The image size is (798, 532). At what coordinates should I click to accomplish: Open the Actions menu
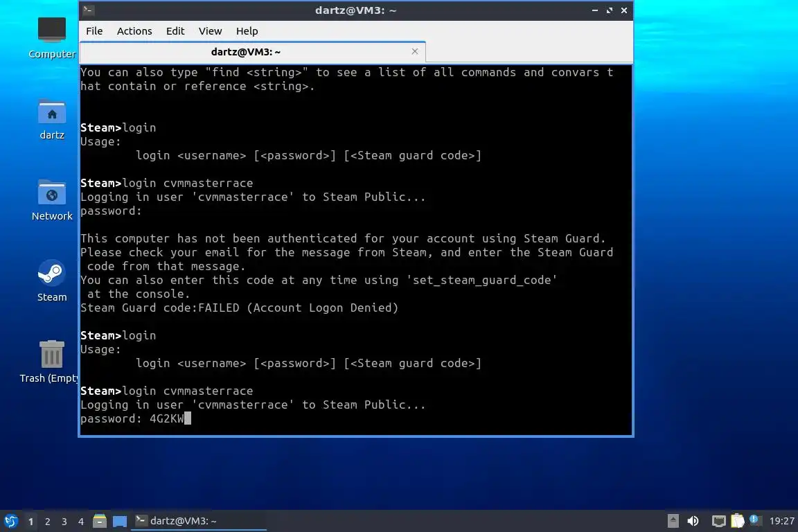134,31
